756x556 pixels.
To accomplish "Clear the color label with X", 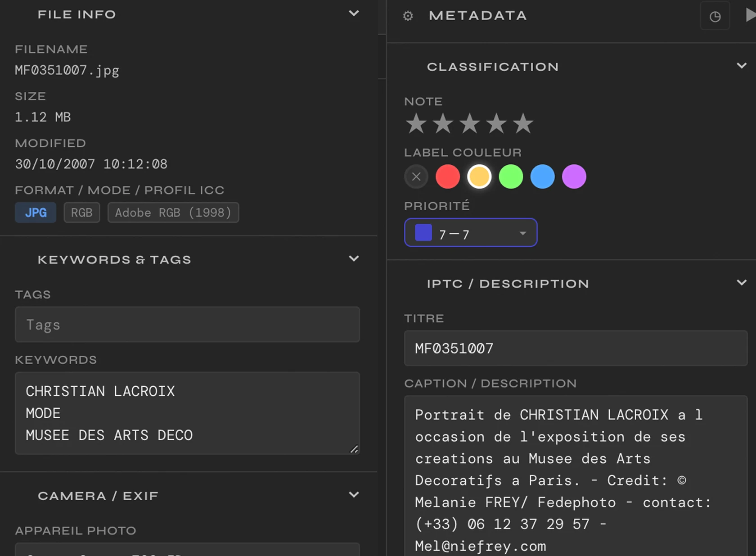I will pos(416,176).
